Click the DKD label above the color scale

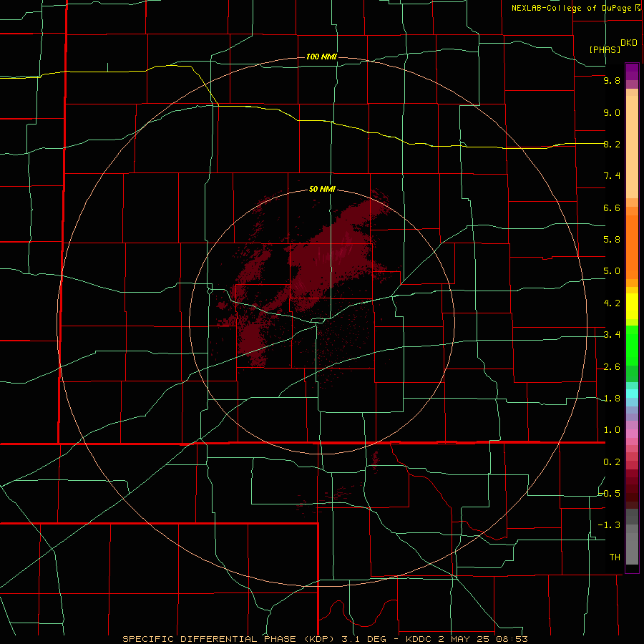click(x=629, y=43)
